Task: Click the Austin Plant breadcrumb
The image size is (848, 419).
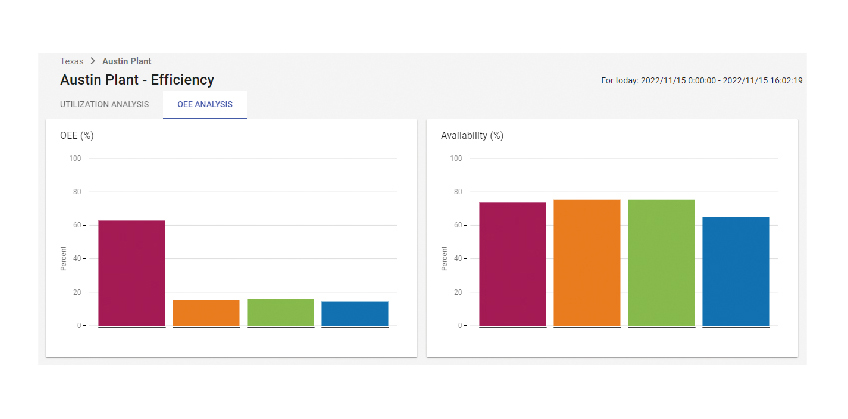Action: (127, 61)
